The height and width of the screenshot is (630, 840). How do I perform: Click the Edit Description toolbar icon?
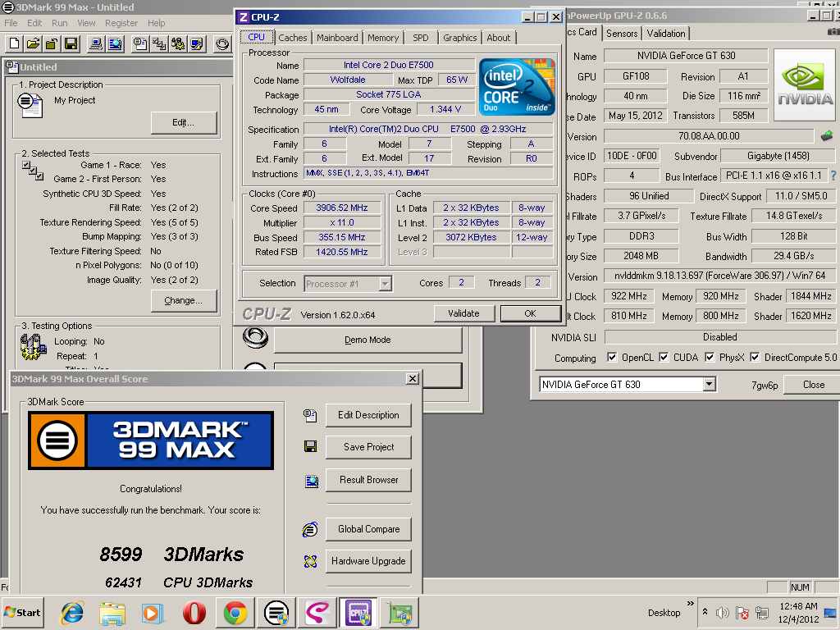click(140, 43)
